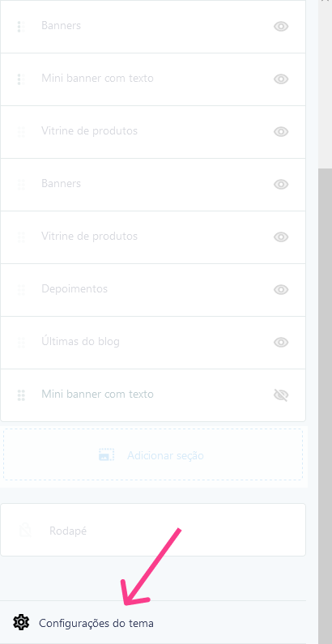Click the gear icon beside Configurações do tema

click(x=21, y=622)
